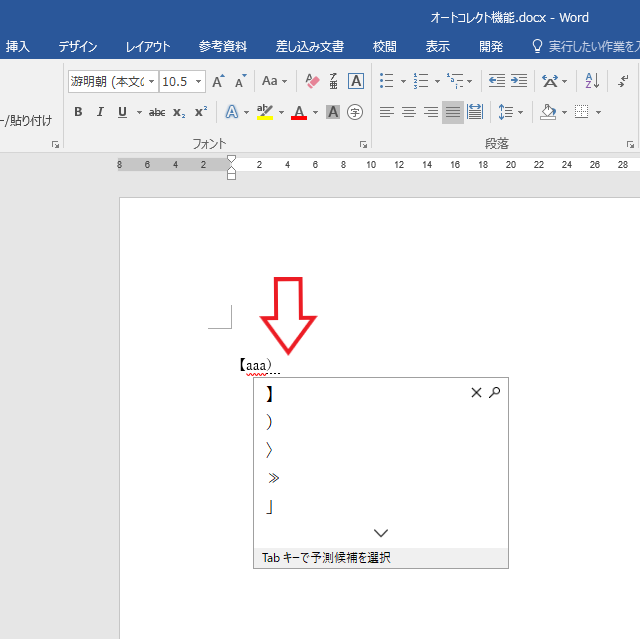Open the デザイン tab
The height and width of the screenshot is (639, 640).
pyautogui.click(x=78, y=47)
